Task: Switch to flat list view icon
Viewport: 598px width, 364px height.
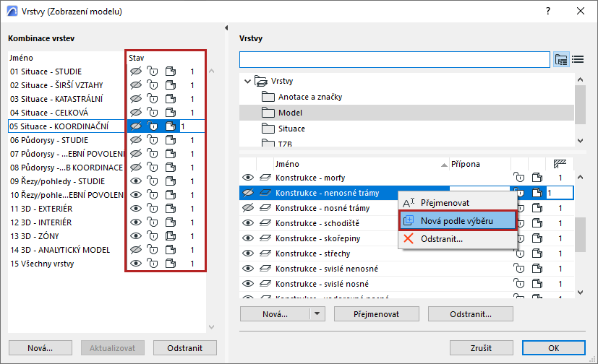Action: [578, 59]
